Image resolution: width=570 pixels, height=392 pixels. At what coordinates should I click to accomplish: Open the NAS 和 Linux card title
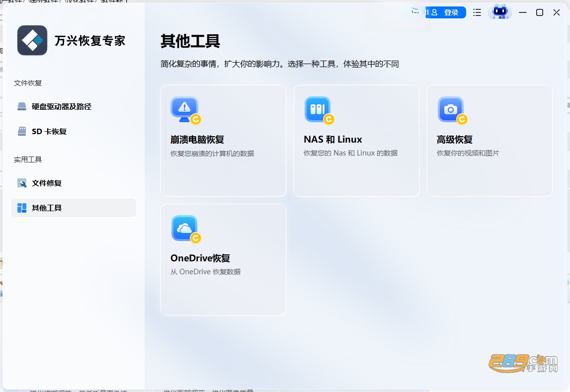click(x=333, y=140)
